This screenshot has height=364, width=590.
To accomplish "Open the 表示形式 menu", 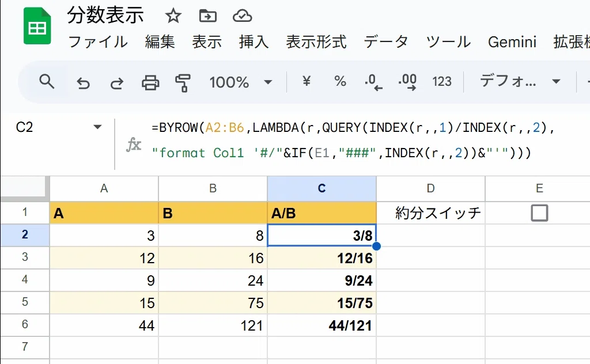I will pos(316,41).
